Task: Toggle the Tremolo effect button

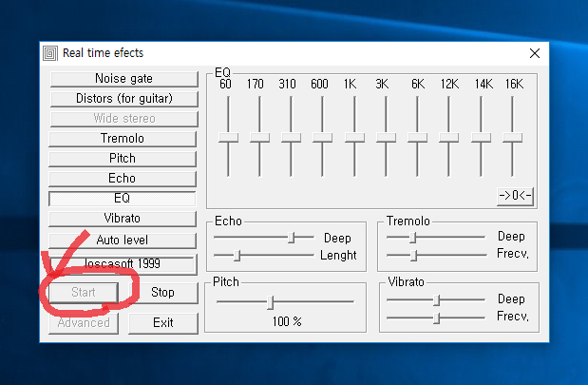Action: (x=123, y=139)
